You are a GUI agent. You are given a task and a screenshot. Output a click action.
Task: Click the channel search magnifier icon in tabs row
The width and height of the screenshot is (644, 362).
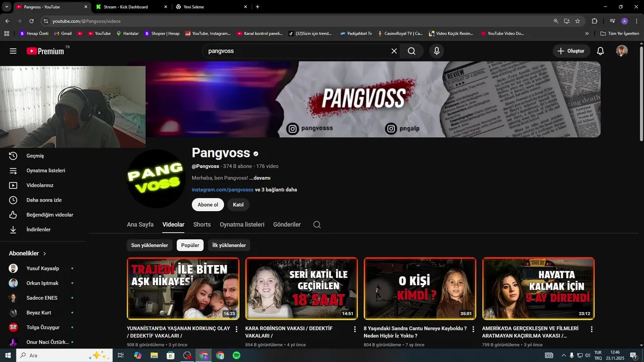(x=317, y=225)
